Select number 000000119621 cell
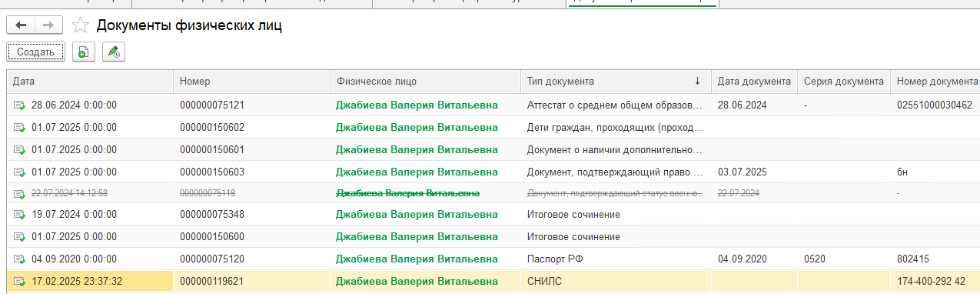Image resolution: width=980 pixels, height=294 pixels. (x=212, y=282)
